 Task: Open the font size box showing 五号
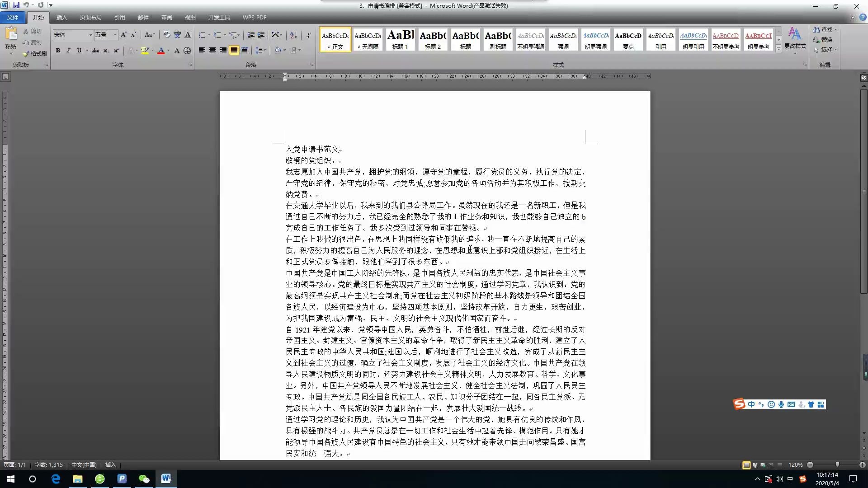106,35
